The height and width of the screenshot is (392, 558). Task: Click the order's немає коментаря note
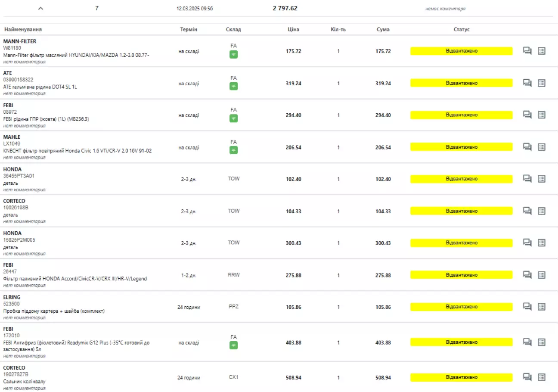coord(445,9)
